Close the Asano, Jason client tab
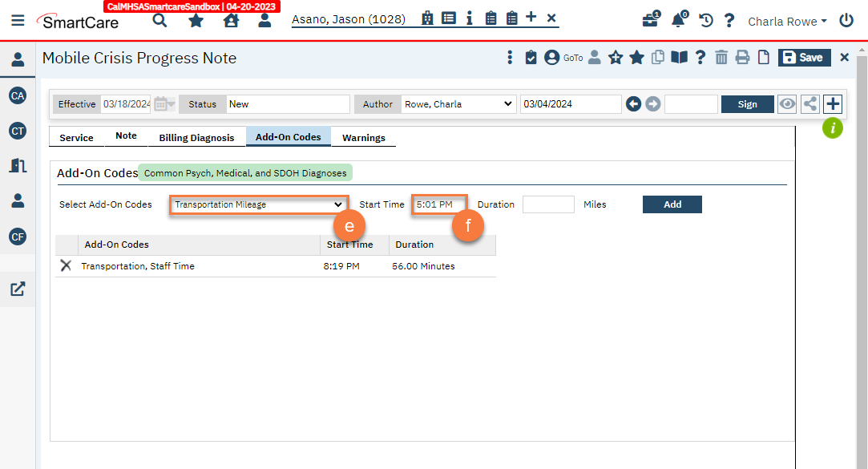 tap(551, 18)
